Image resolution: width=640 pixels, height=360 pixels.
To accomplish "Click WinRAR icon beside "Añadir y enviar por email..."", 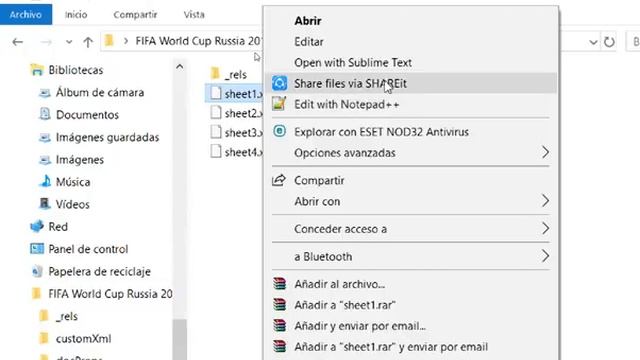I will click(280, 325).
